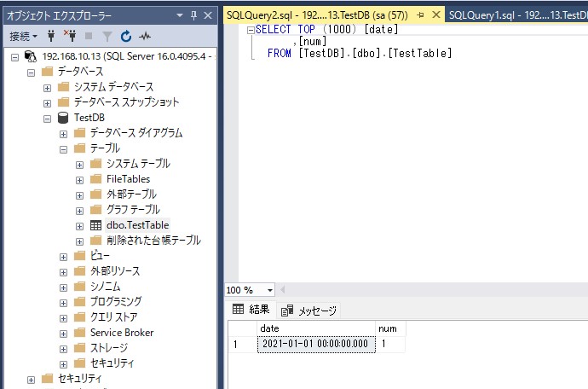
Task: Expand the TestDB セキュリティ folder
Action: click(x=63, y=364)
